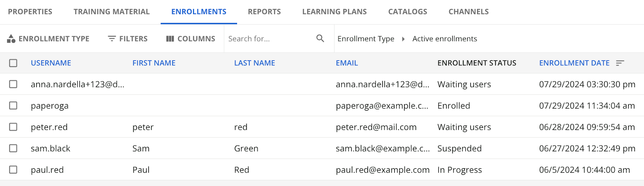
Task: Sort by the Email column header
Action: [x=347, y=63]
